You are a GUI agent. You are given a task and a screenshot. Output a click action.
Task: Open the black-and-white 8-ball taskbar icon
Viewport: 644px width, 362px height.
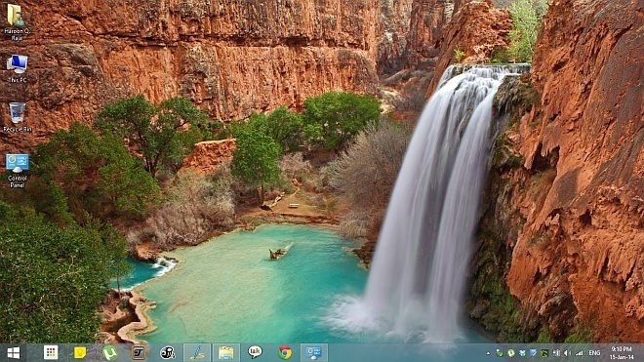pos(168,352)
